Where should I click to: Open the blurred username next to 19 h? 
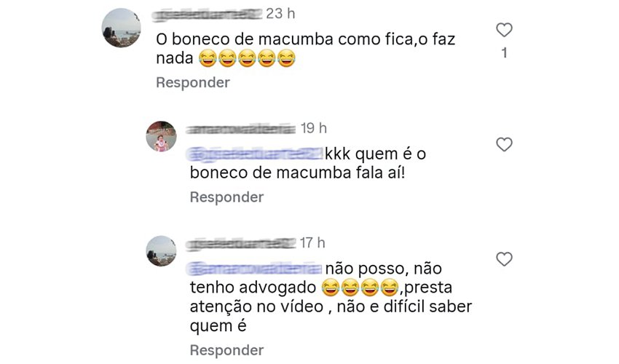(240, 129)
